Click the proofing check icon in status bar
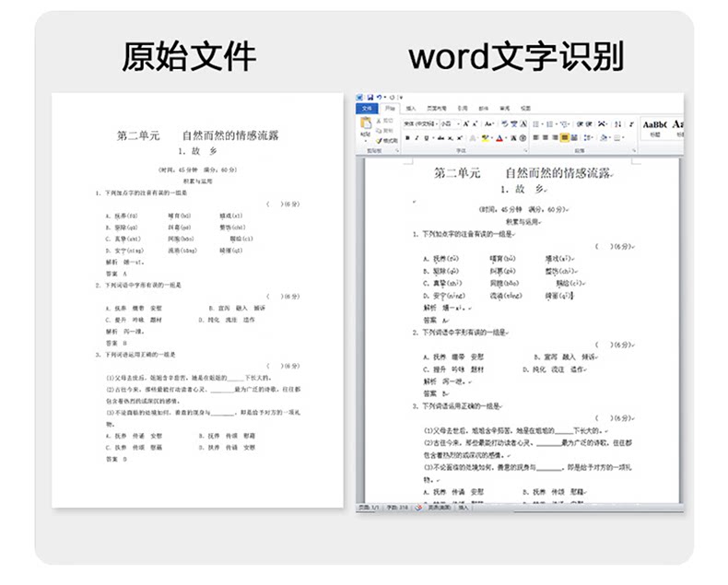The height and width of the screenshot is (585, 728). pos(418,508)
